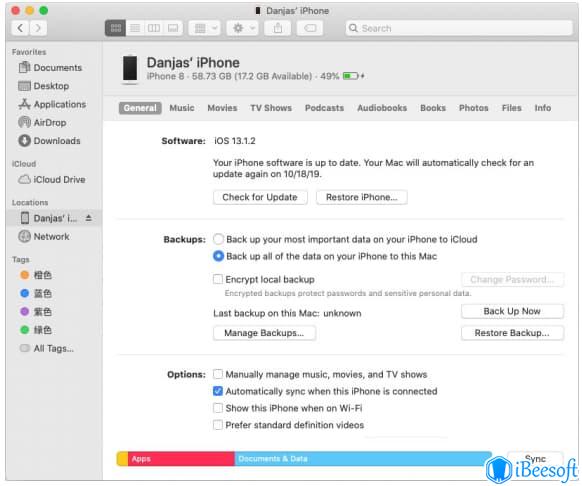Open the action gear menu
This screenshot has height=486, width=582.
tap(242, 28)
